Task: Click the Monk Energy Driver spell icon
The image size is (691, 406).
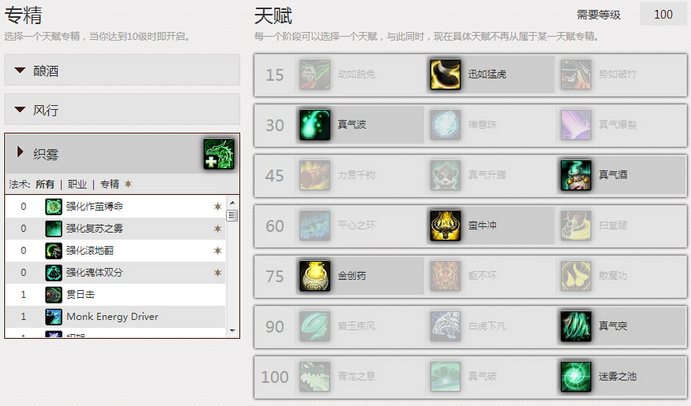Action: (x=54, y=317)
